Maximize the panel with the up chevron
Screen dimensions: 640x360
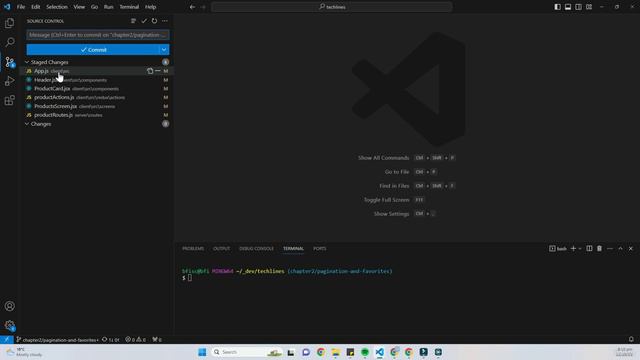pyautogui.click(x=620, y=249)
